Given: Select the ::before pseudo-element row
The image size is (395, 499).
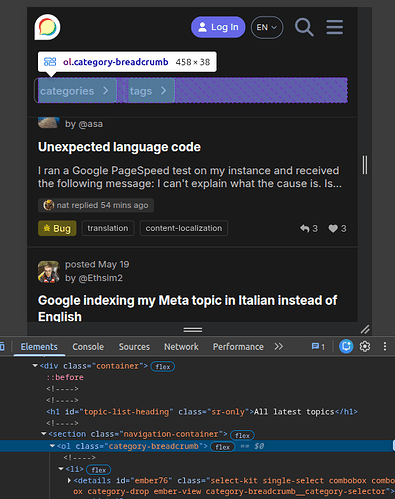Looking at the screenshot, I should point(65,377).
